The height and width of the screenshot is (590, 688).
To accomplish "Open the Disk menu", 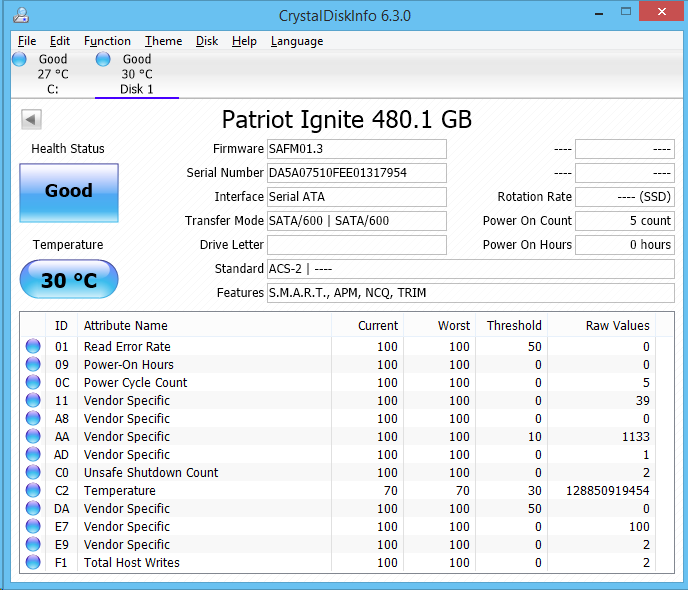I will (207, 41).
